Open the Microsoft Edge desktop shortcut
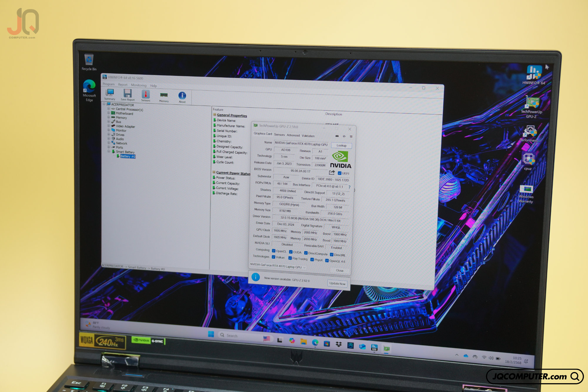This screenshot has height=392, width=588. click(x=89, y=91)
